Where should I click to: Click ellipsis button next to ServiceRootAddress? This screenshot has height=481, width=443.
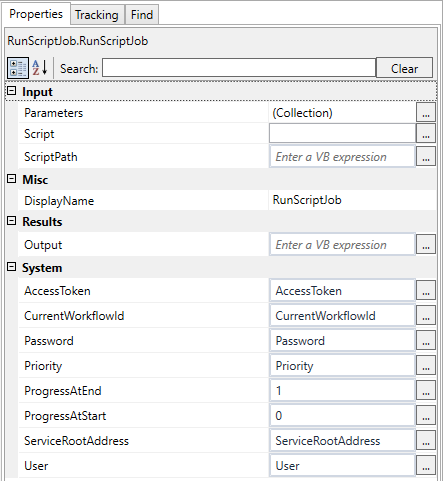(426, 440)
